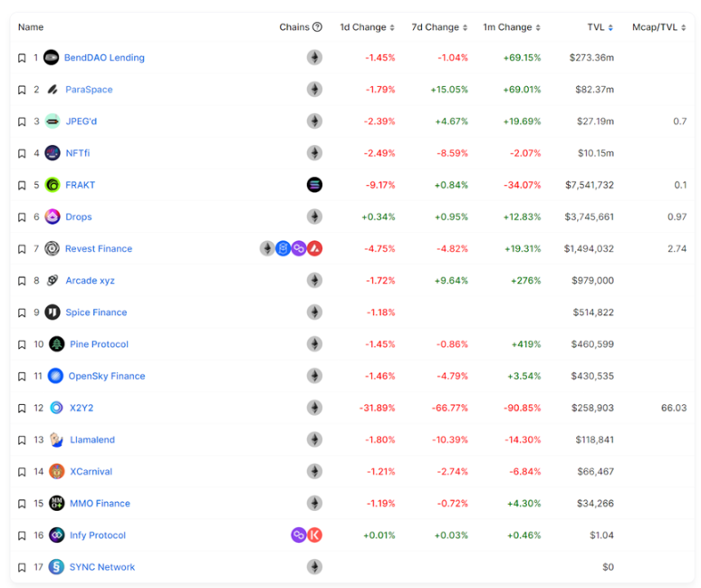Bookmark SYNC Network
Screen dimensions: 701x588
click(22, 567)
